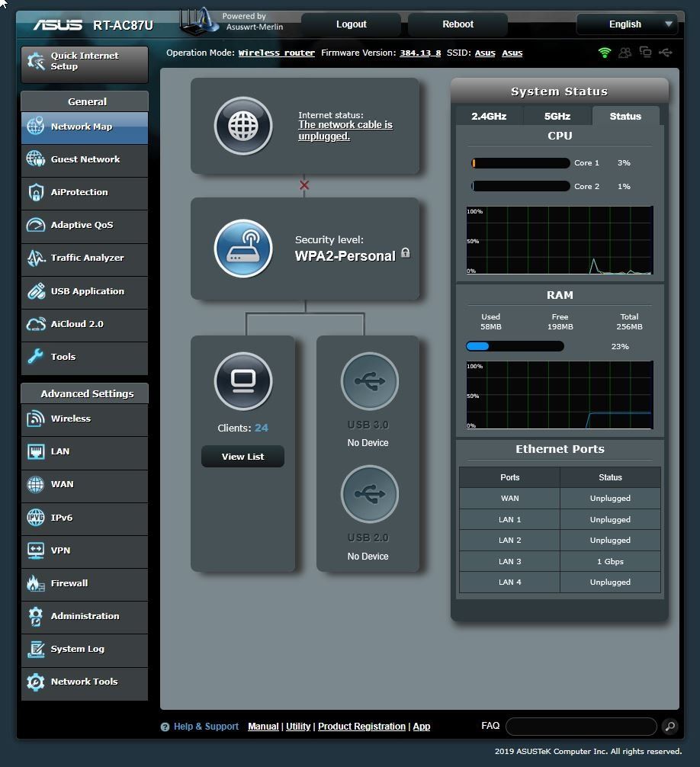The height and width of the screenshot is (767, 700).
Task: Switch to the 5GHz tab
Action: coord(557,117)
